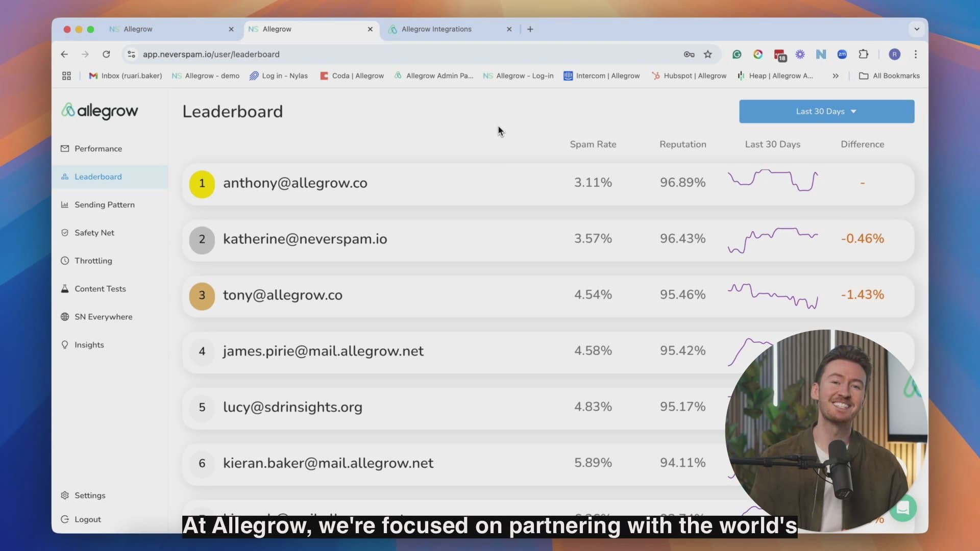The width and height of the screenshot is (980, 551).
Task: Expand the Last 30 Days dropdown
Action: pyautogui.click(x=826, y=111)
